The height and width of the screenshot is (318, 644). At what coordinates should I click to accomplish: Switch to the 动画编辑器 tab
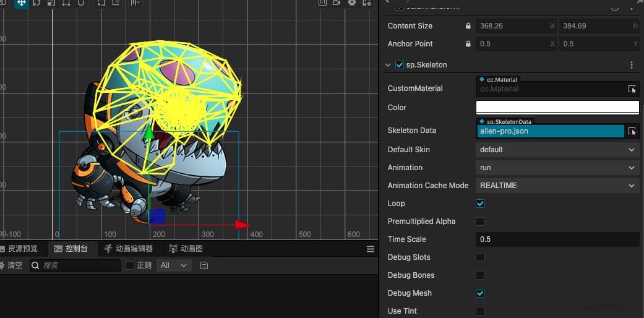[129, 249]
